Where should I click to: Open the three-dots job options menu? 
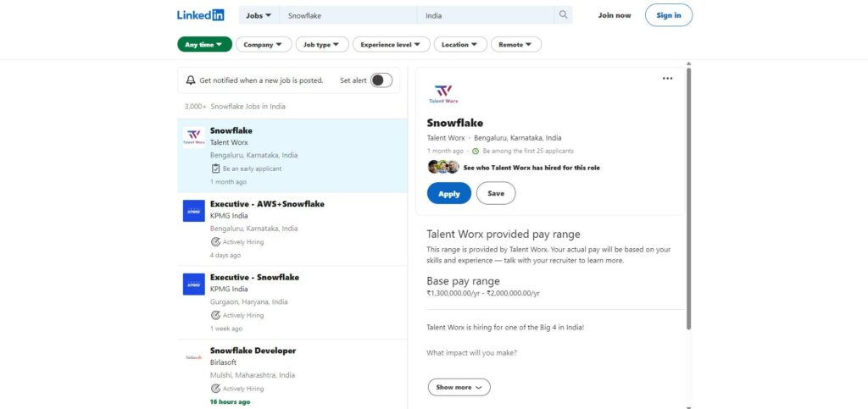(668, 79)
